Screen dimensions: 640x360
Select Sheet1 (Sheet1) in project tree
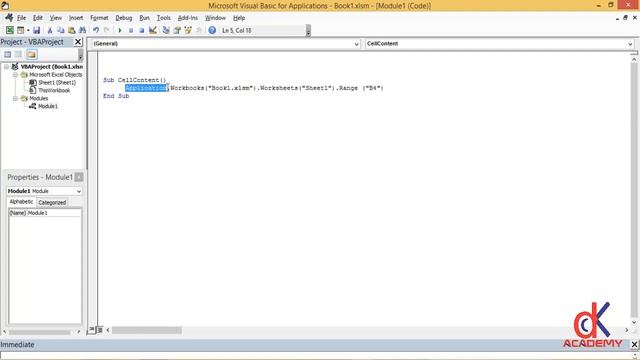(57, 82)
